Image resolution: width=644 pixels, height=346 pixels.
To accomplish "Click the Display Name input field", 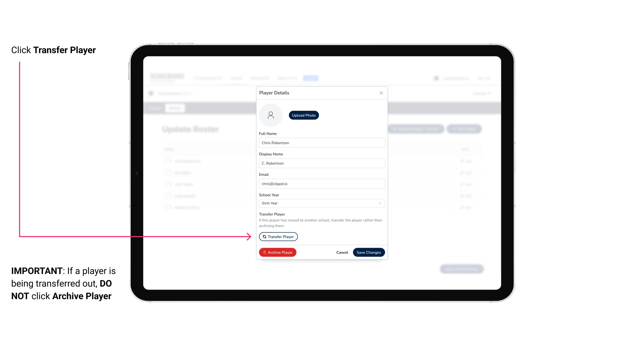I will pyautogui.click(x=321, y=163).
